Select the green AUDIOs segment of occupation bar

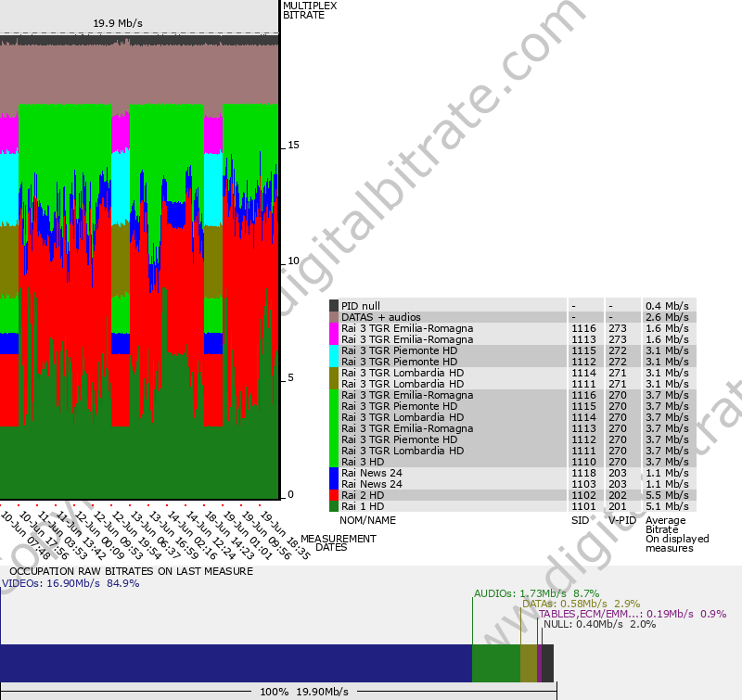coord(496,663)
